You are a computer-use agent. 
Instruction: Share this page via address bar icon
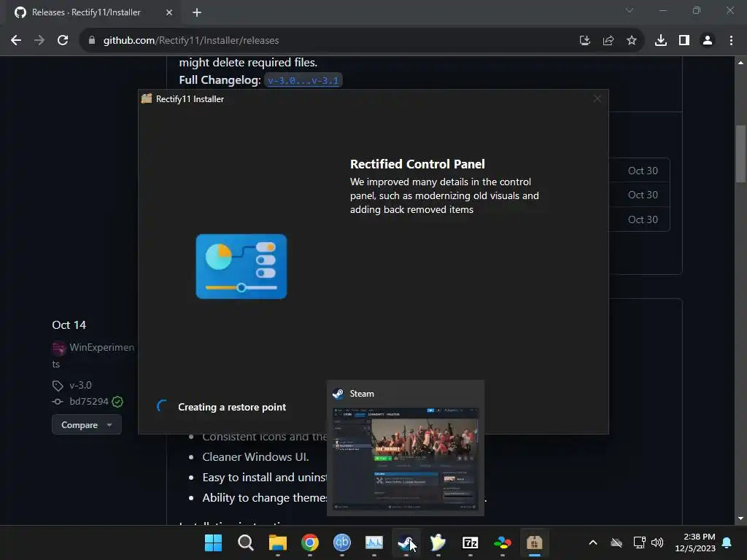pos(608,41)
